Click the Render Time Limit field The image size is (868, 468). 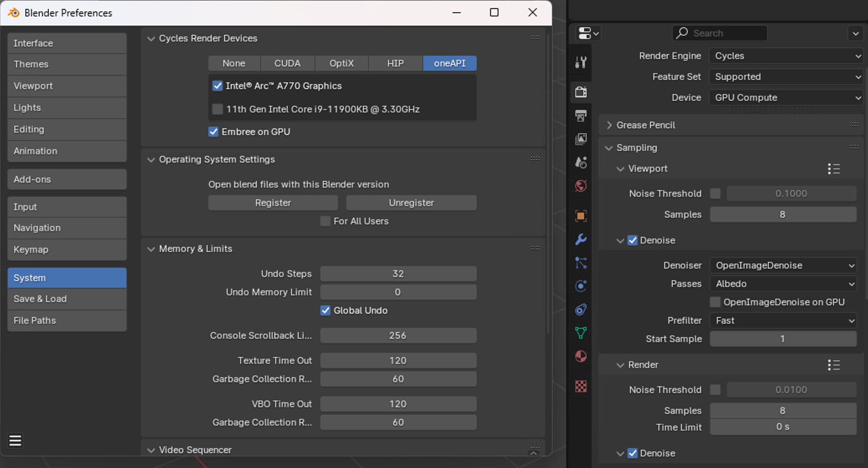pyautogui.click(x=783, y=427)
